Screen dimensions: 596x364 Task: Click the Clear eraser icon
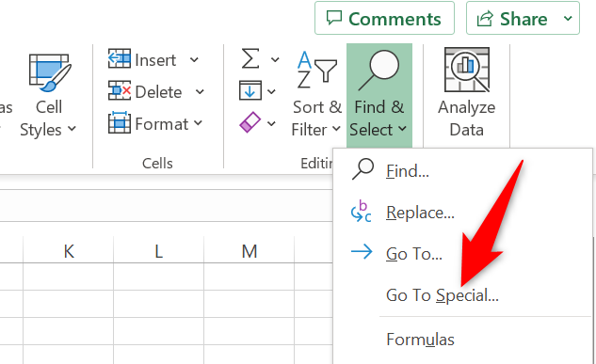pyautogui.click(x=250, y=122)
